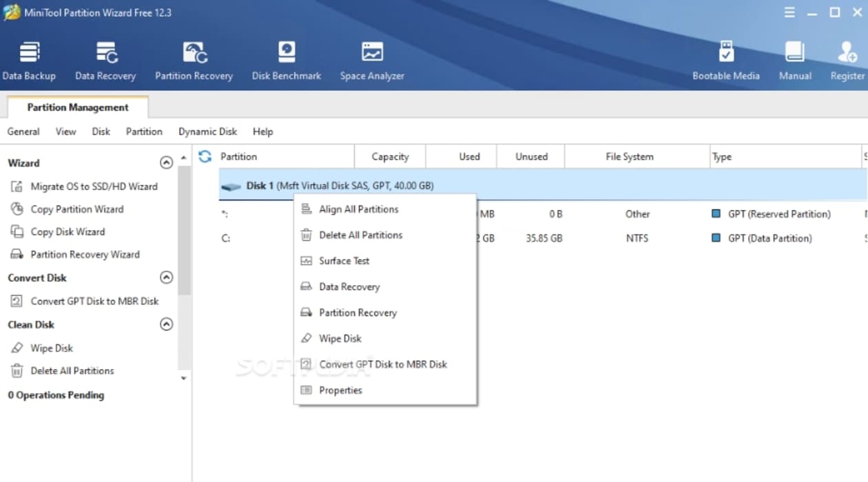Click the Align All Partitions menu icon
This screenshot has width=868, height=482.
[x=307, y=209]
